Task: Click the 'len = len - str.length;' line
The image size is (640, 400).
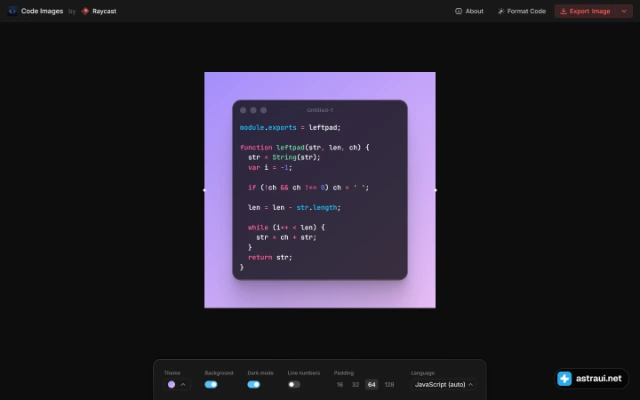Action: coord(294,207)
